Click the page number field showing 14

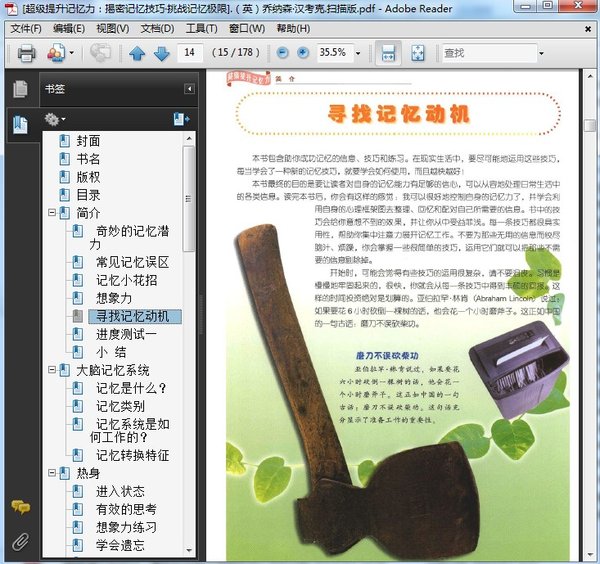[x=190, y=52]
